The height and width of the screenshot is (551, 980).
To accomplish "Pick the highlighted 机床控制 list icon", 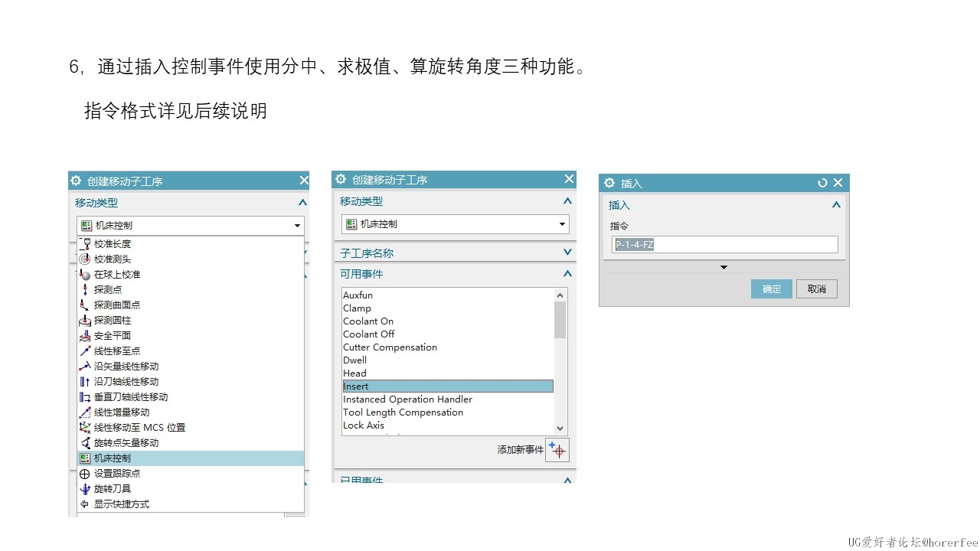I will (85, 458).
